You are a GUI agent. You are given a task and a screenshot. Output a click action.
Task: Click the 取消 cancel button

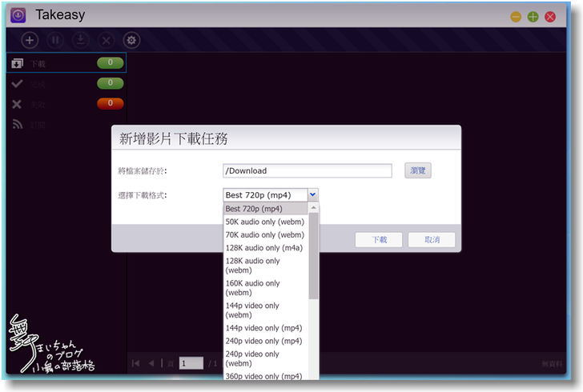(432, 240)
